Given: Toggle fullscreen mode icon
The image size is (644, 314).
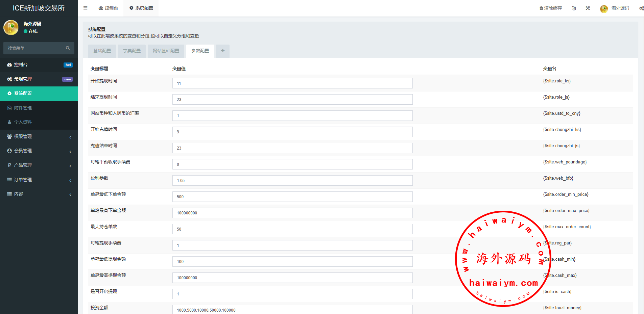Looking at the screenshot, I should click(x=588, y=8).
